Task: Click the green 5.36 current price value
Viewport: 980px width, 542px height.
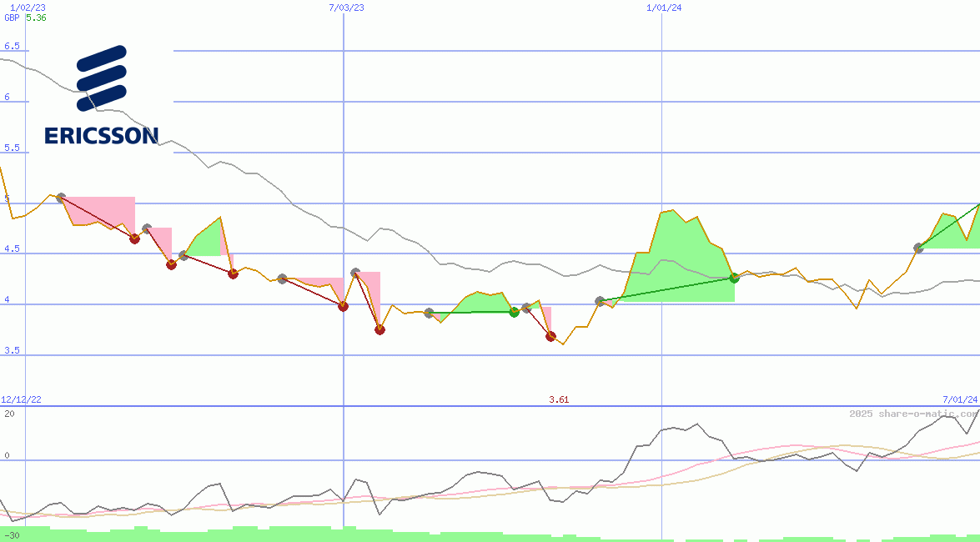Action: point(36,18)
